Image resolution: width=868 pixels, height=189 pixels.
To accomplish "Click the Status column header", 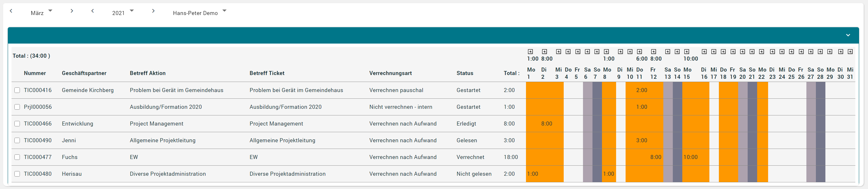I will 465,73.
